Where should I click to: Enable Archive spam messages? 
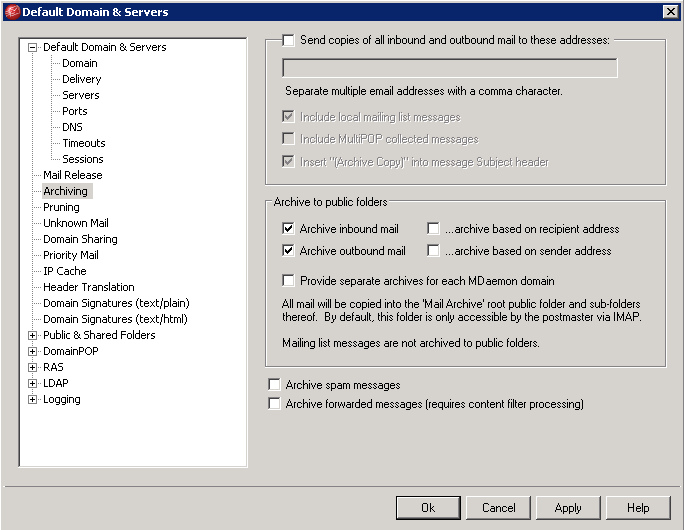(x=274, y=385)
